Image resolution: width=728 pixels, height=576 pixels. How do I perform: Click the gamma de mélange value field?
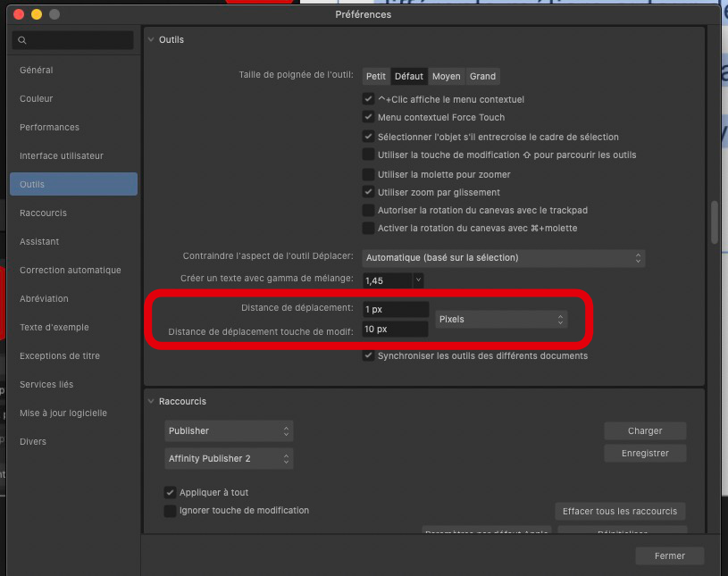387,280
